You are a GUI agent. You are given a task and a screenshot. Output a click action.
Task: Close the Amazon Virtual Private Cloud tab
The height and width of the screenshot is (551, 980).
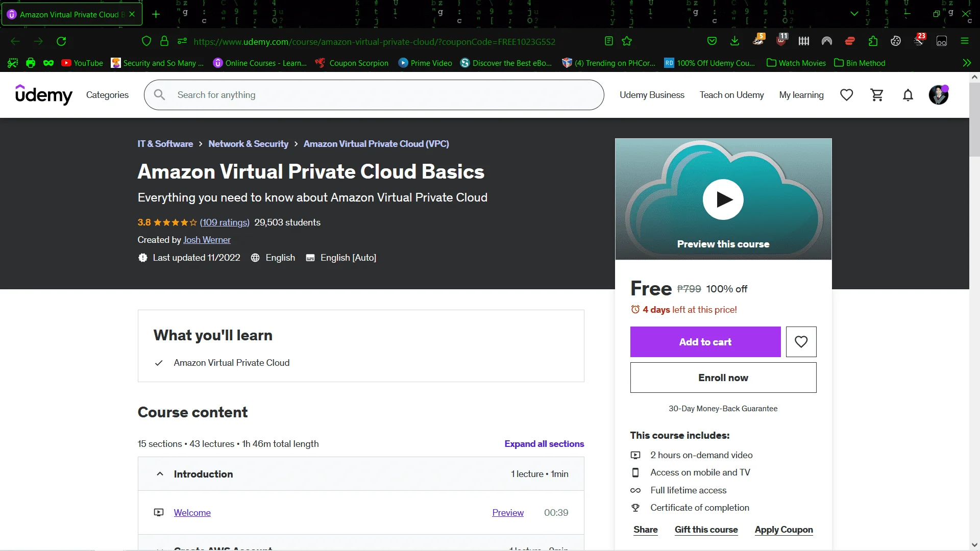(132, 14)
